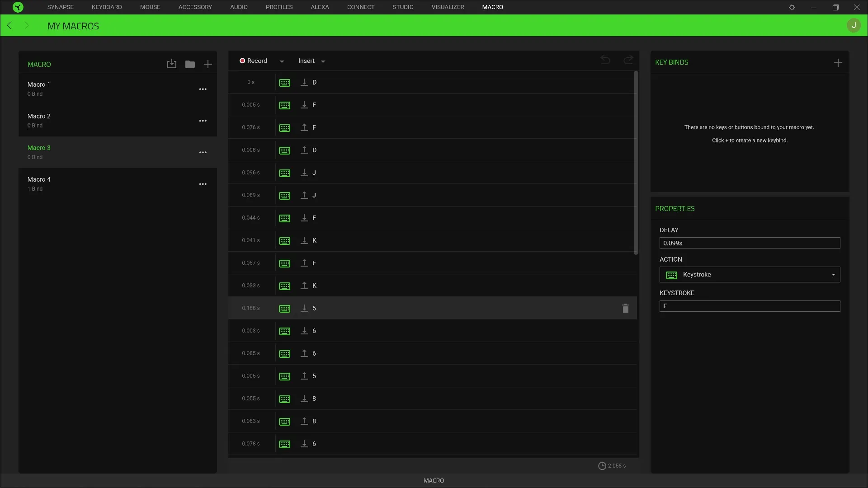868x488 pixels.
Task: Click the Delay value input field
Action: 750,243
